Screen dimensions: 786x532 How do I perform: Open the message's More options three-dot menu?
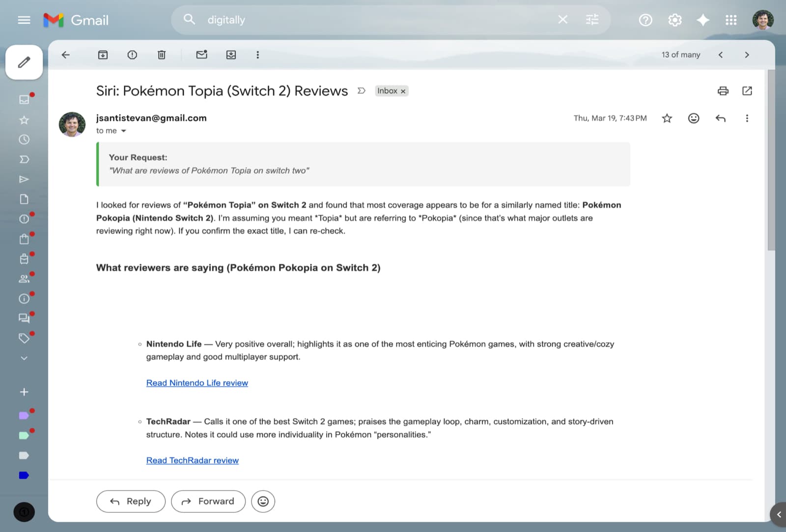(747, 118)
